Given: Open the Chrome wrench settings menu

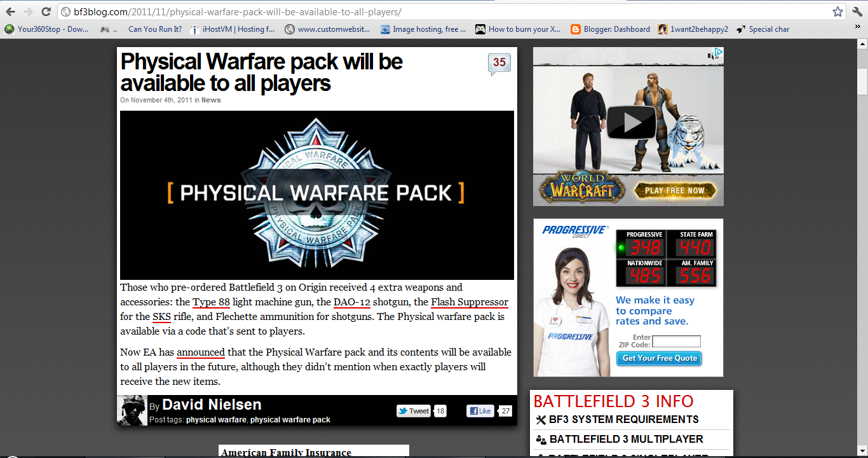Looking at the screenshot, I should (857, 11).
